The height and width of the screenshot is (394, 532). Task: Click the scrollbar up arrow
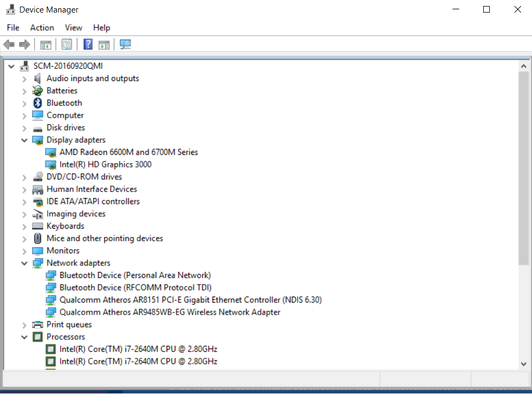[x=524, y=66]
